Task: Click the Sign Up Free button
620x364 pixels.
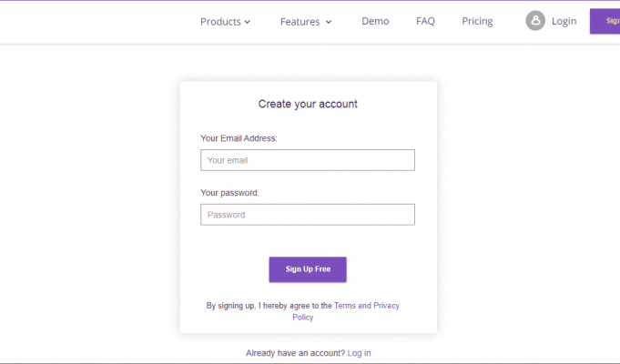Action: click(x=308, y=269)
